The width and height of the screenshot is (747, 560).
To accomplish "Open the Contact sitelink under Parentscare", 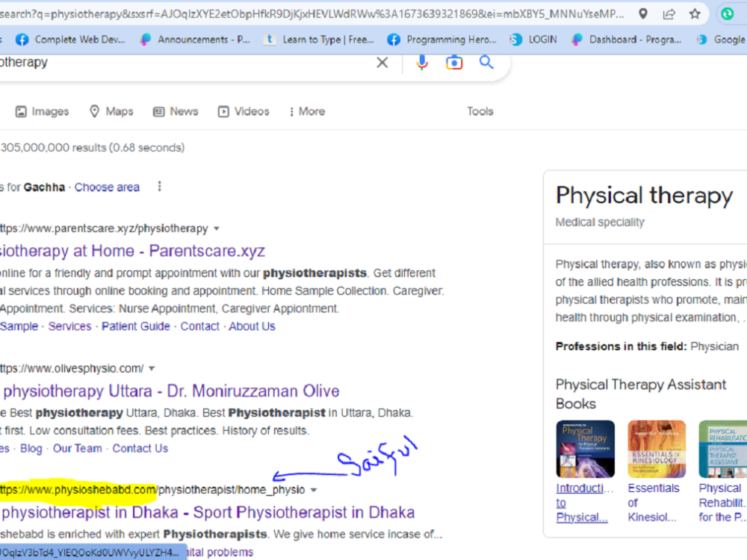I will (200, 327).
